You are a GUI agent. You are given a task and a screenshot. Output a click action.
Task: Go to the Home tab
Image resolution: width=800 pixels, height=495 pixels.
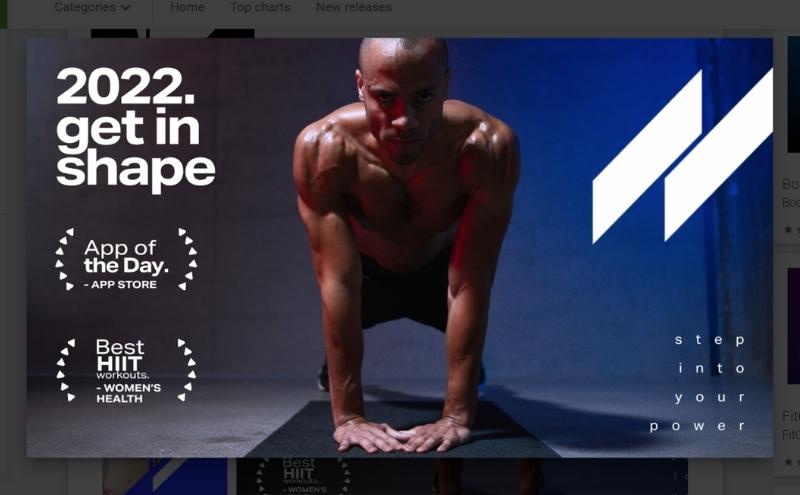click(187, 7)
